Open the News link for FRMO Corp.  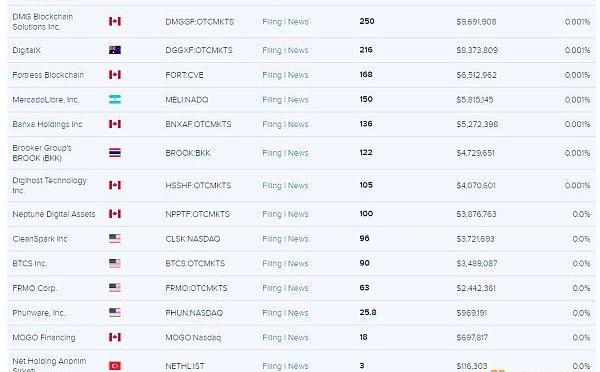[298, 288]
